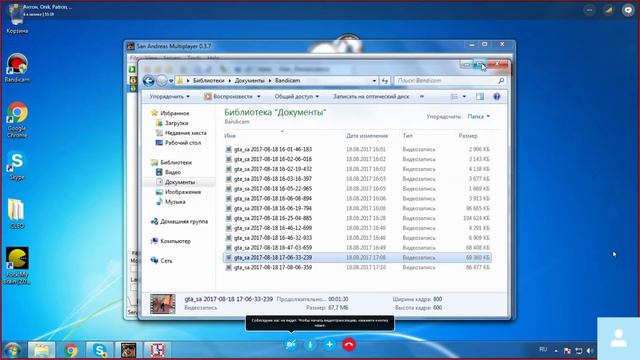The image size is (640, 360).
Task: Change the view with the views icon
Action: click(454, 97)
